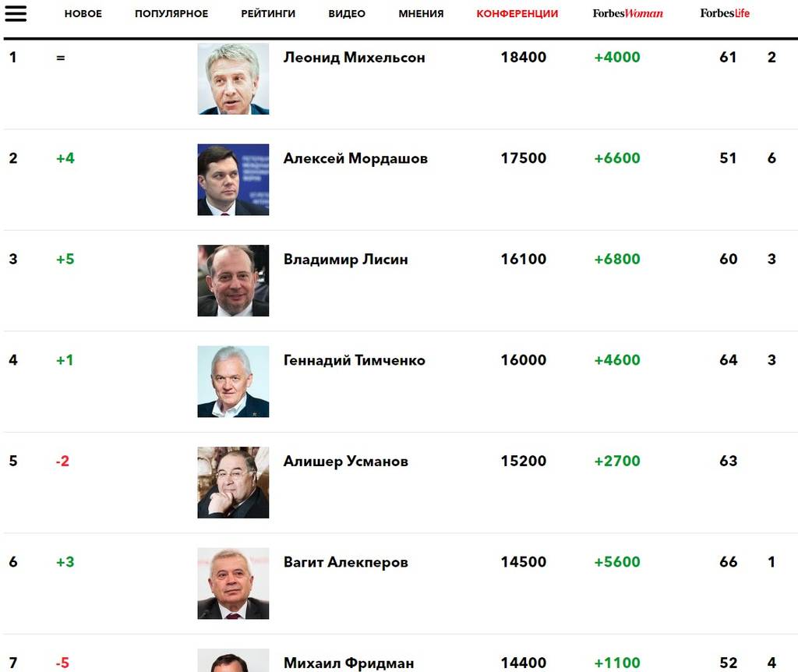Open the Видео section

[x=347, y=14]
